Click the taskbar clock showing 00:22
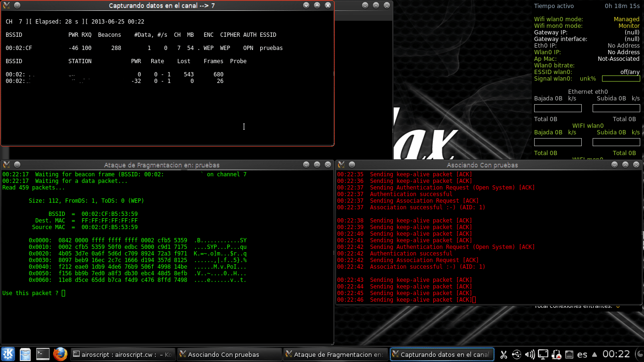The height and width of the screenshot is (362, 644). tap(616, 354)
